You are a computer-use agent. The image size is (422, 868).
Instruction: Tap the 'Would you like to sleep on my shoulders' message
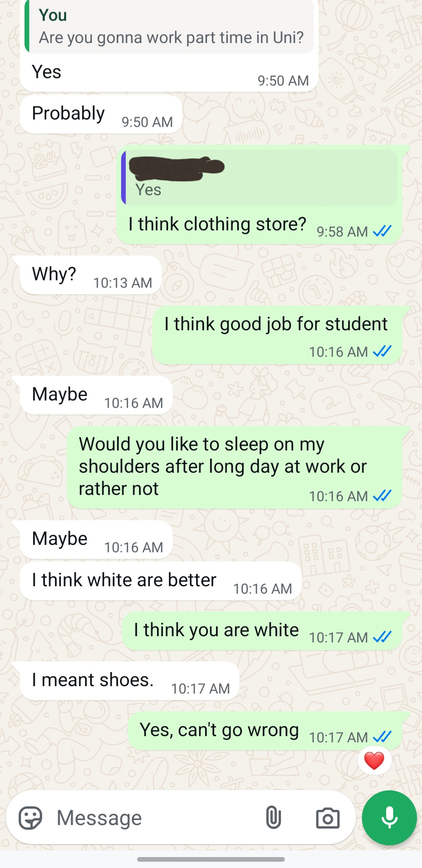[234, 468]
